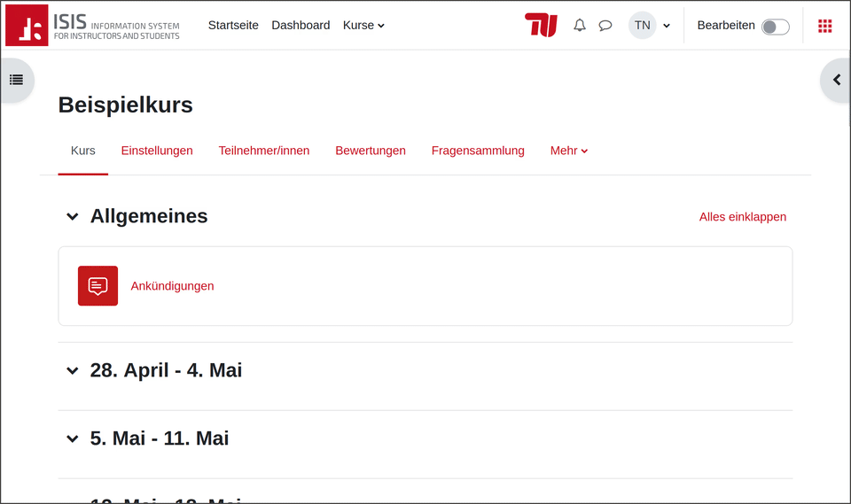Image resolution: width=851 pixels, height=504 pixels.
Task: Toggle the Bearbeiten edit mode switch
Action: click(x=775, y=27)
